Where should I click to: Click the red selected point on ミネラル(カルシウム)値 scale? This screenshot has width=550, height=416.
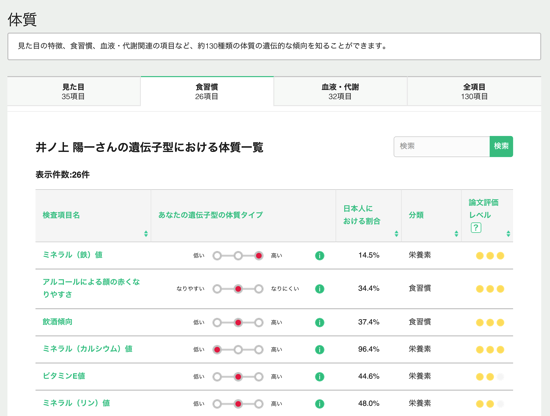coord(217,349)
